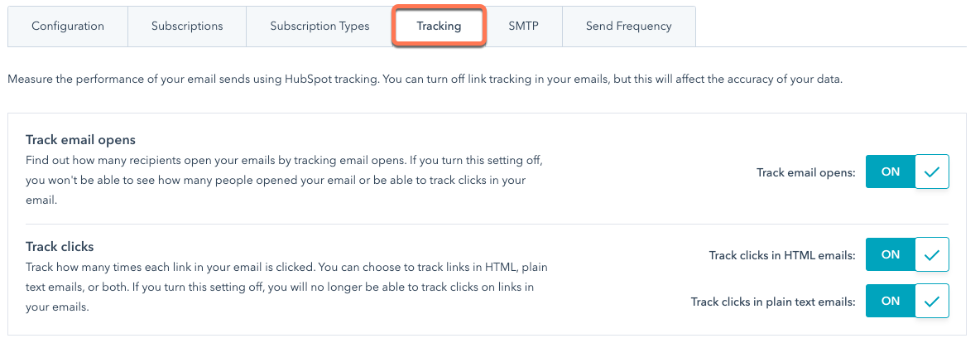Image resolution: width=980 pixels, height=343 pixels.
Task: Disable Track clicks in HTML emails ON switch
Action: [x=891, y=254]
